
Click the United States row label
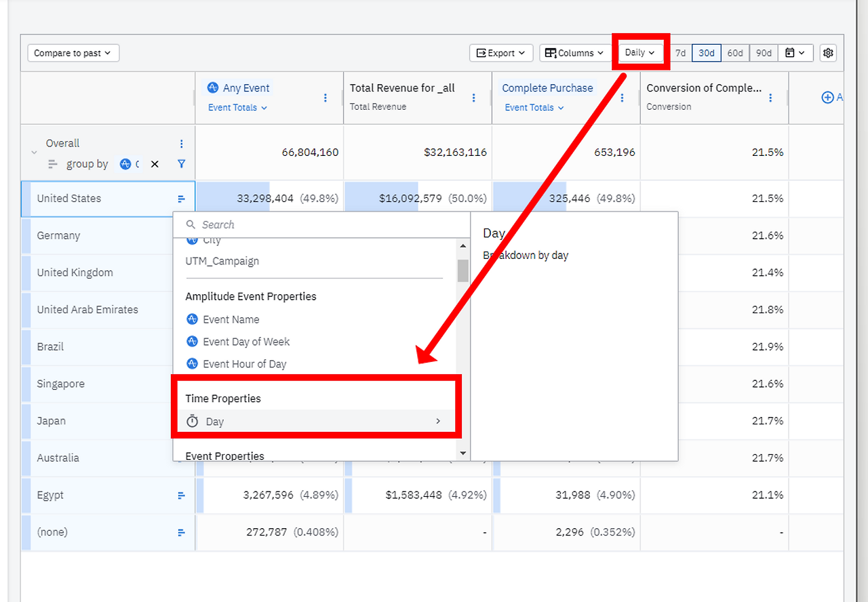[x=69, y=199]
